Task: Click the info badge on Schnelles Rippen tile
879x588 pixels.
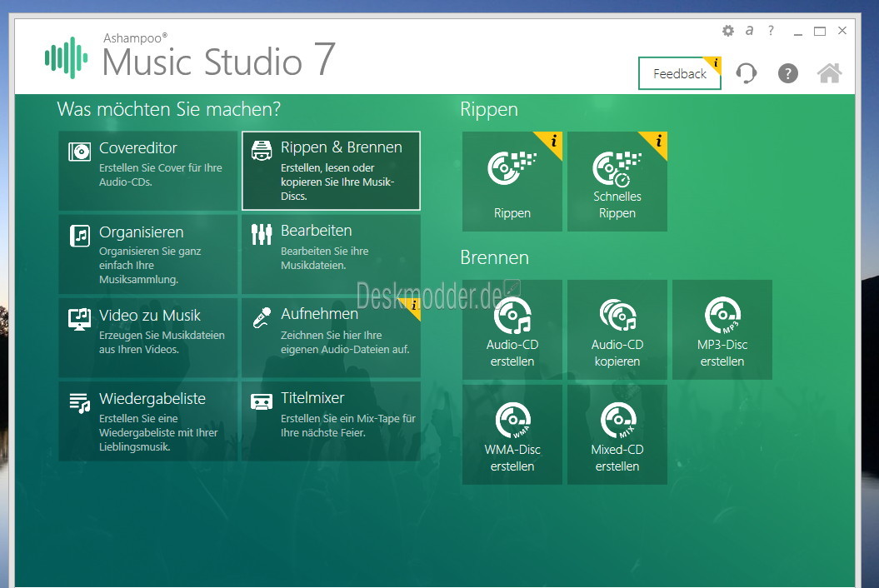Action: click(x=657, y=142)
